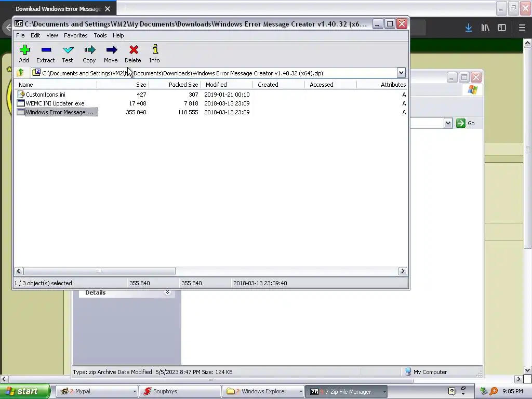Viewport: 532px width, 399px height.
Task: Click the 9:05 PM taskbar clock
Action: (513, 392)
